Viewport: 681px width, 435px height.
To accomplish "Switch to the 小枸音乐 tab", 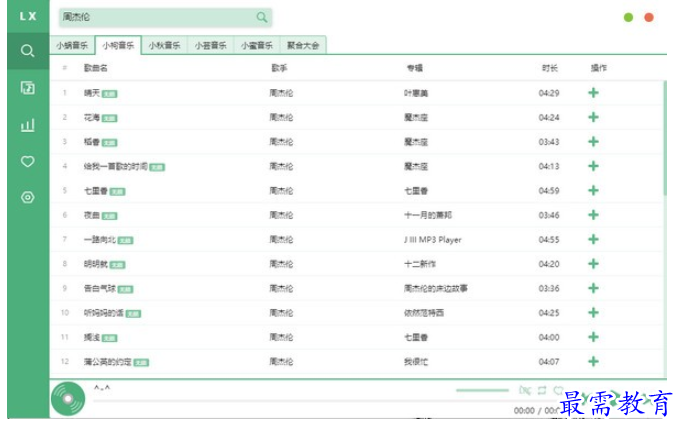I will (x=118, y=45).
